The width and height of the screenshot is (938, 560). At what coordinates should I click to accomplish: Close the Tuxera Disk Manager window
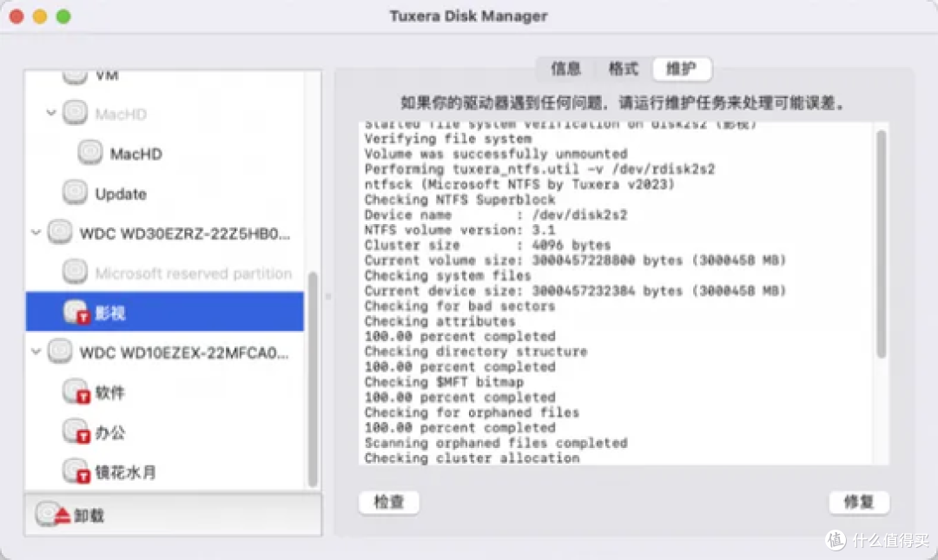(x=17, y=16)
